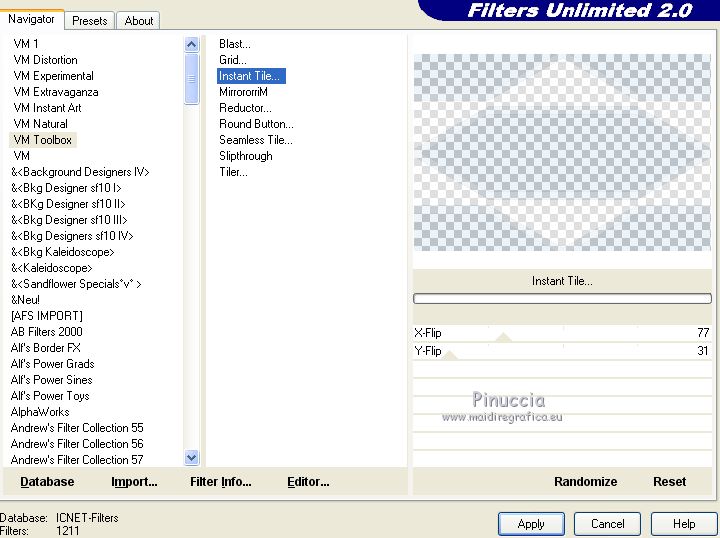Select VM Toolbox category
The width and height of the screenshot is (720, 538).
pos(43,140)
